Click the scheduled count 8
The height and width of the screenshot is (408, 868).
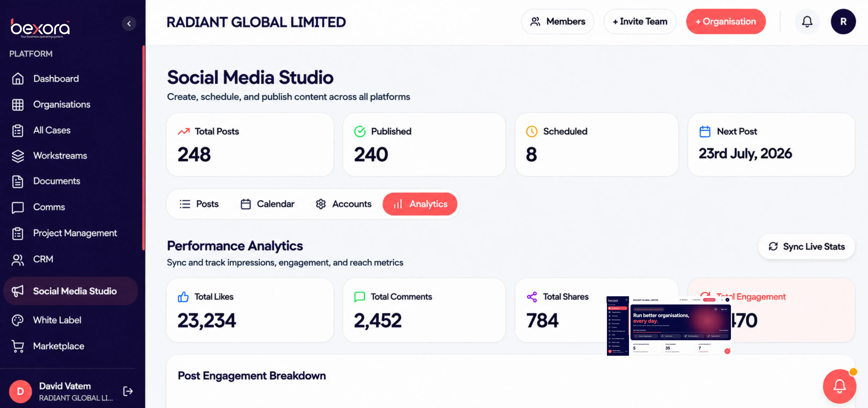tap(531, 155)
